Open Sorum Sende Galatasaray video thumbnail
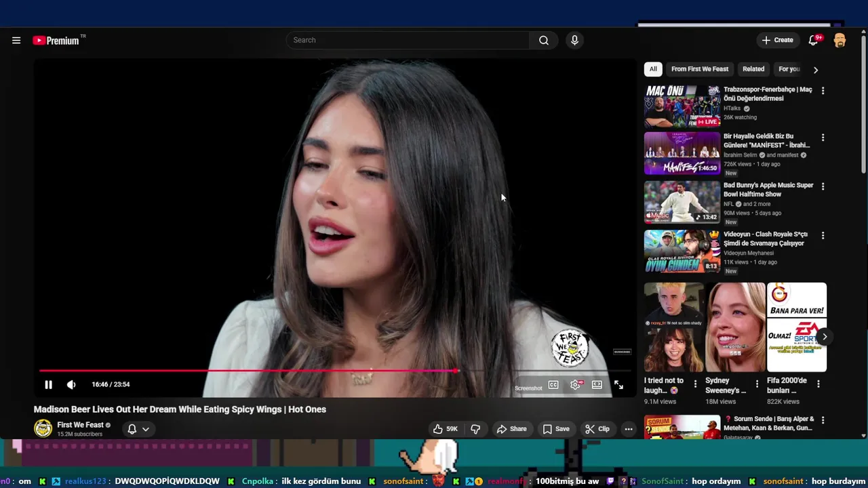 coord(682,427)
